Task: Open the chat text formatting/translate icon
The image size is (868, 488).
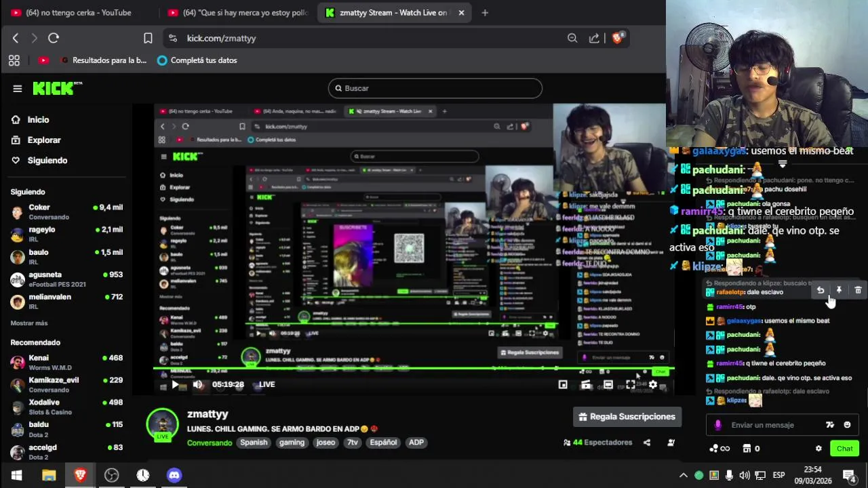Action: 830,425
